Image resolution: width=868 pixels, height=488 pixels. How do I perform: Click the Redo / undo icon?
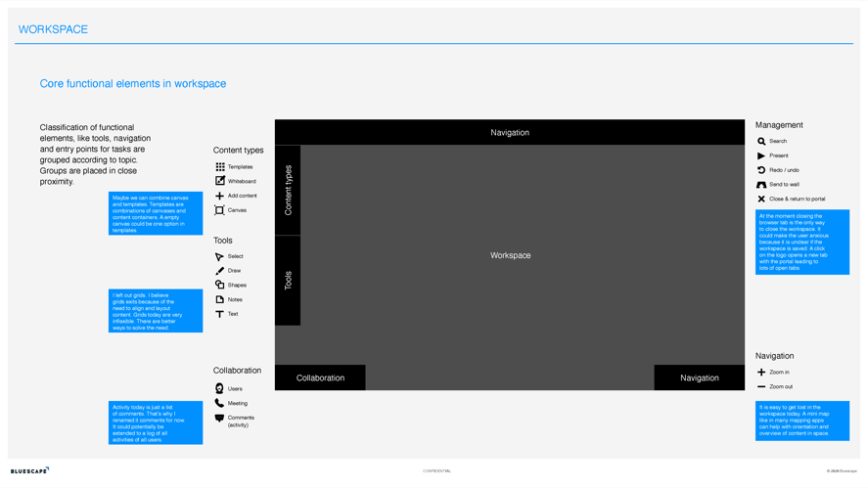[761, 170]
